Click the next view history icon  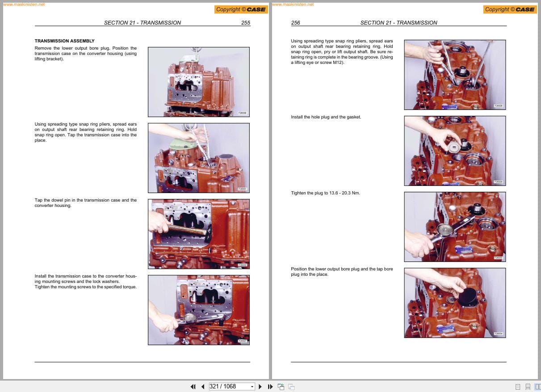tap(291, 386)
